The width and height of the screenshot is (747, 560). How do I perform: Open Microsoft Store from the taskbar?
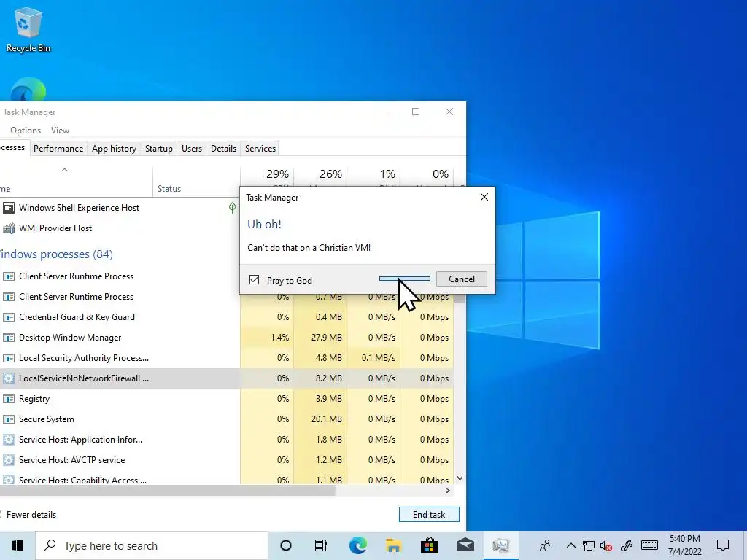tap(429, 545)
